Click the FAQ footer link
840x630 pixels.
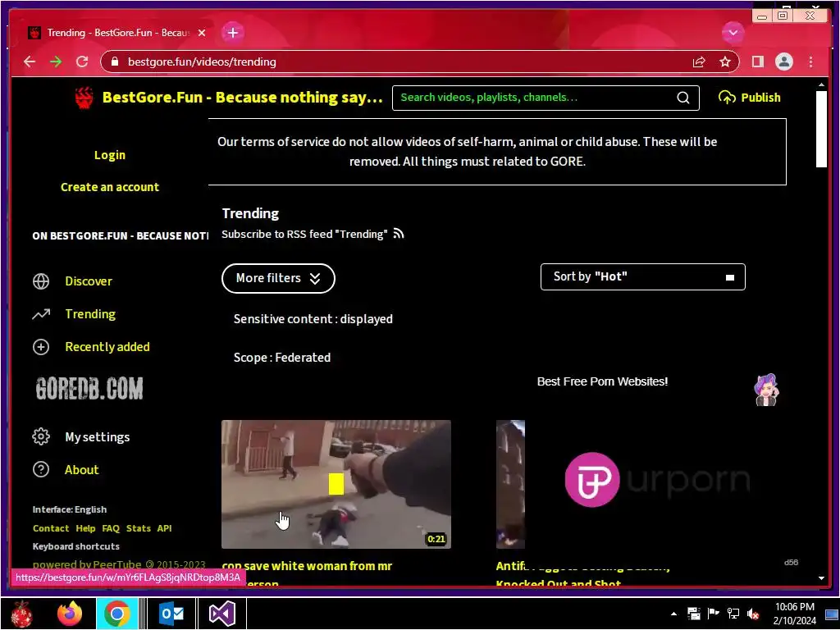click(x=111, y=528)
